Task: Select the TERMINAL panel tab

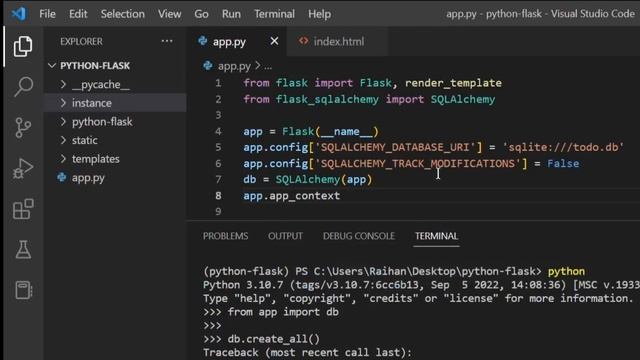Action: click(436, 236)
